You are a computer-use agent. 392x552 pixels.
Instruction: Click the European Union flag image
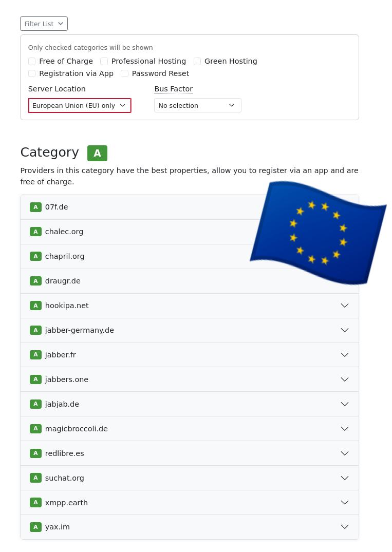pos(318,234)
